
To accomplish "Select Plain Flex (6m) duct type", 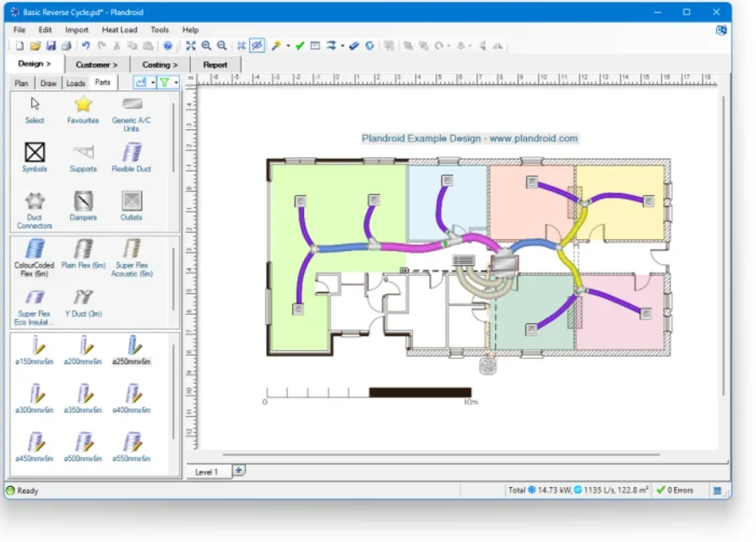I will (x=84, y=254).
